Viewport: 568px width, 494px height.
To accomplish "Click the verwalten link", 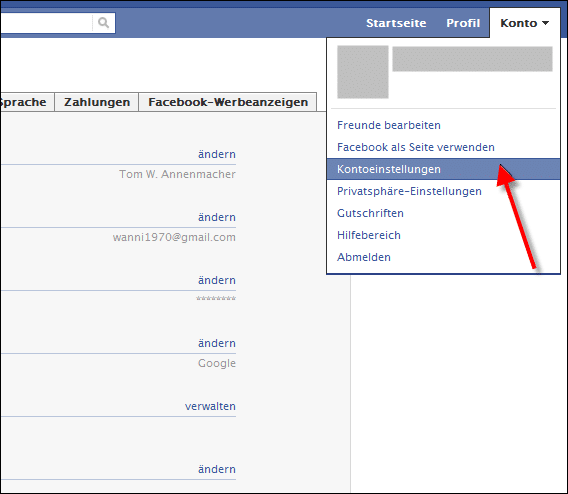I will pyautogui.click(x=210, y=406).
